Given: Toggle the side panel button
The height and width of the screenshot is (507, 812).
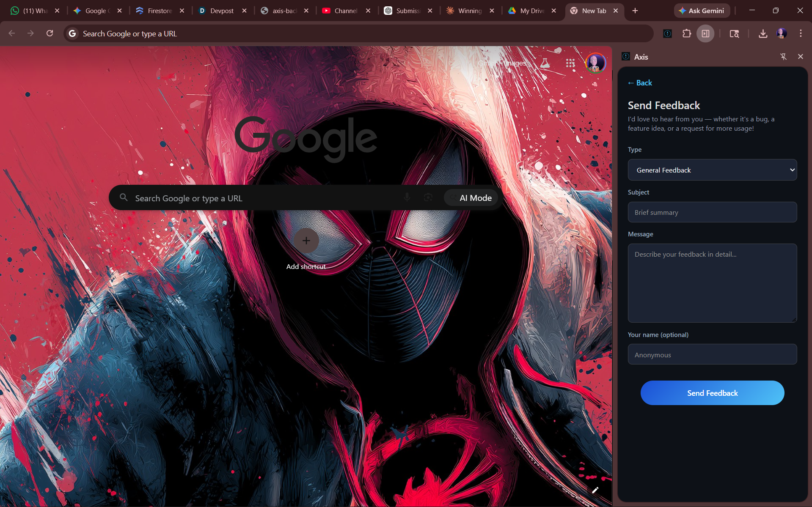Looking at the screenshot, I should point(705,33).
